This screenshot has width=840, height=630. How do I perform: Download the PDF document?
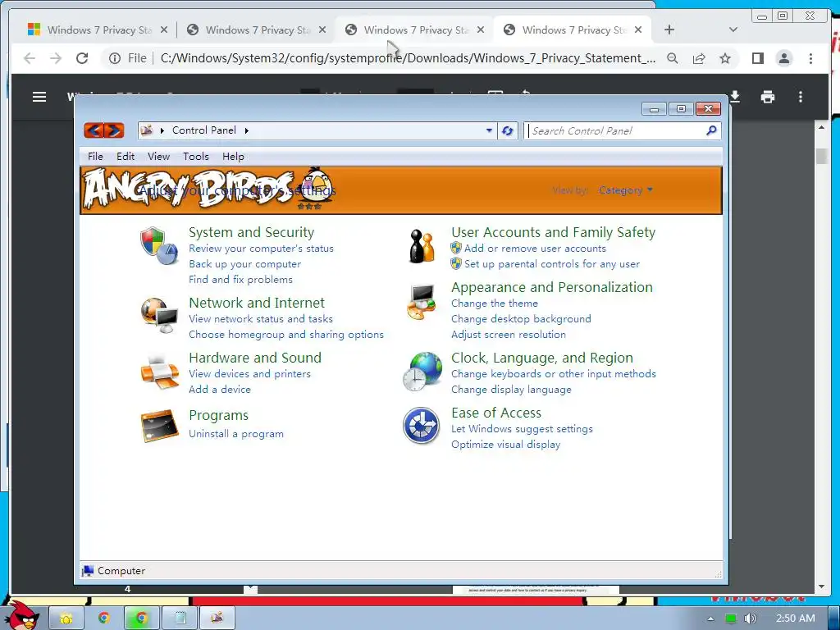735,97
